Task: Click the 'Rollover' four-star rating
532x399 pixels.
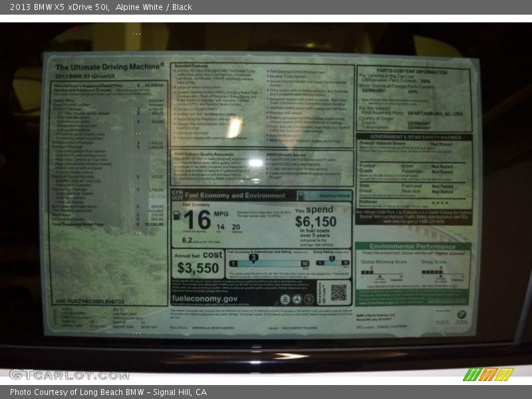Action: 440,203
